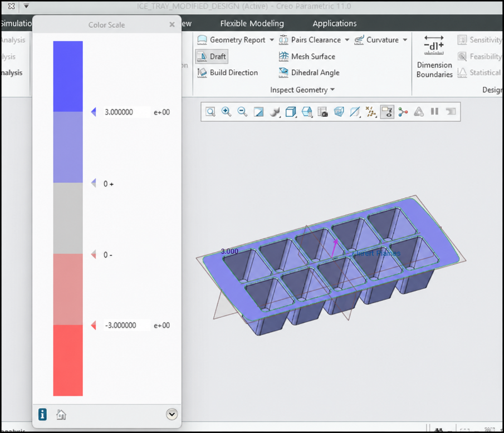Click the Refit view icon in graphics toolbar

pyautogui.click(x=211, y=112)
